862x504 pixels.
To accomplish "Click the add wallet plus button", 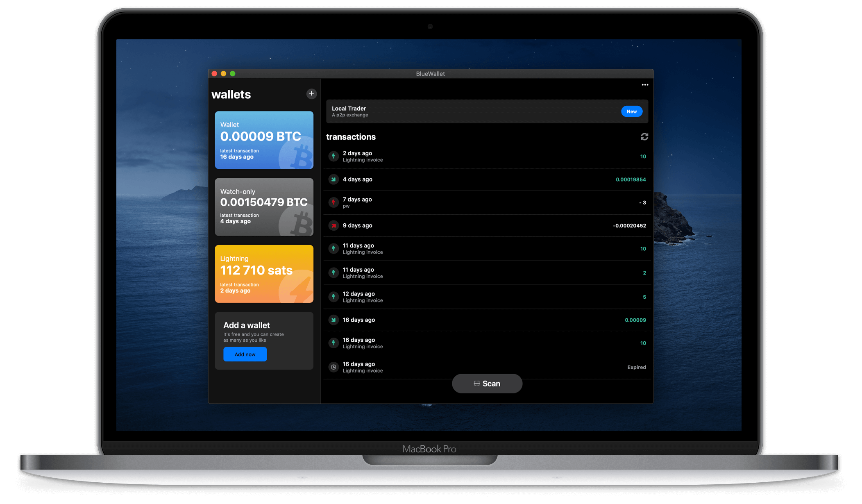I will point(311,93).
